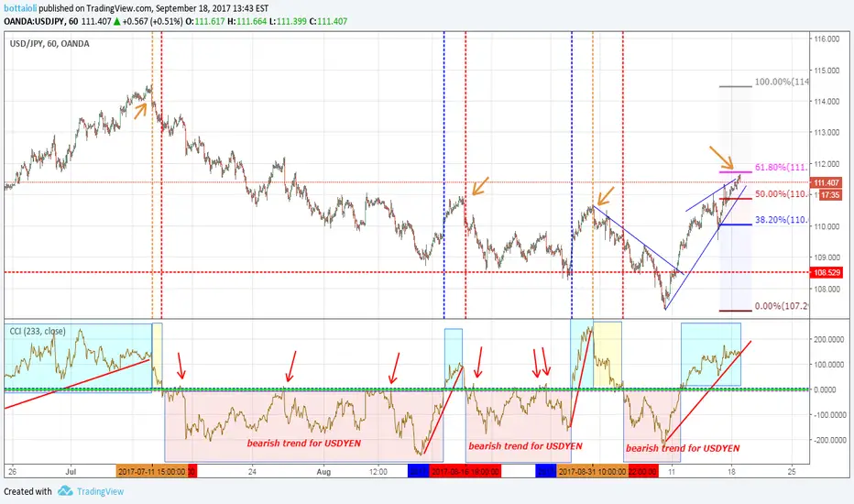The width and height of the screenshot is (854, 504).
Task: Click the current price label 111.407
Action: pos(827,182)
